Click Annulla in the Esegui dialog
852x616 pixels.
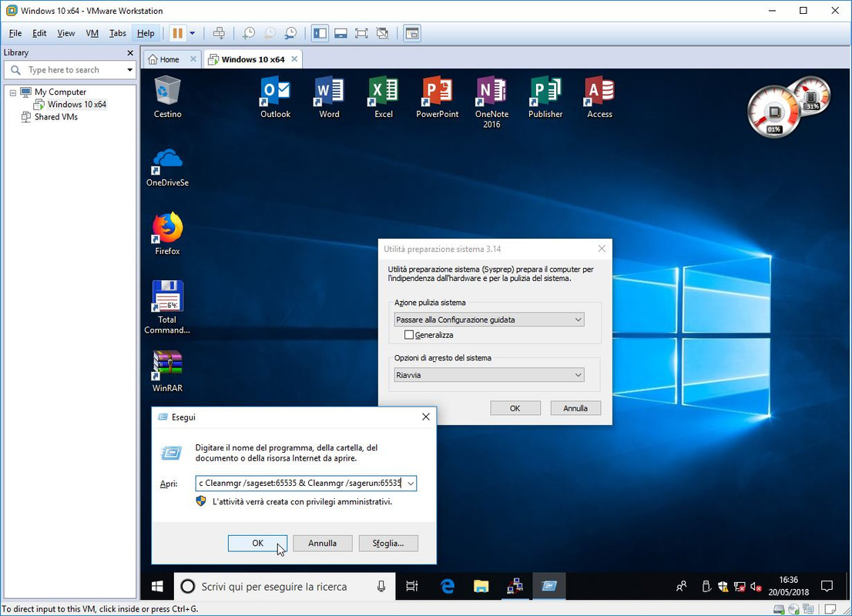coord(323,543)
